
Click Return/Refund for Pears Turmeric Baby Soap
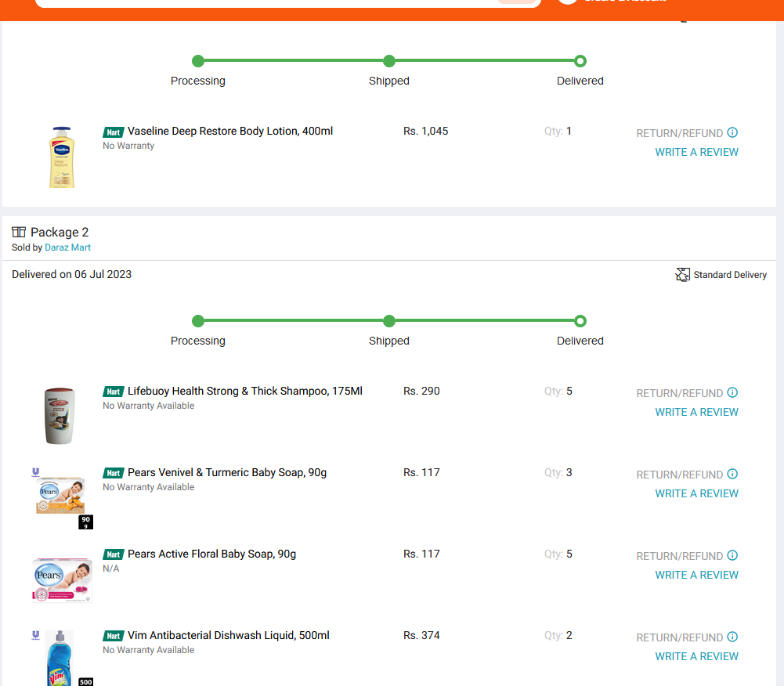680,475
